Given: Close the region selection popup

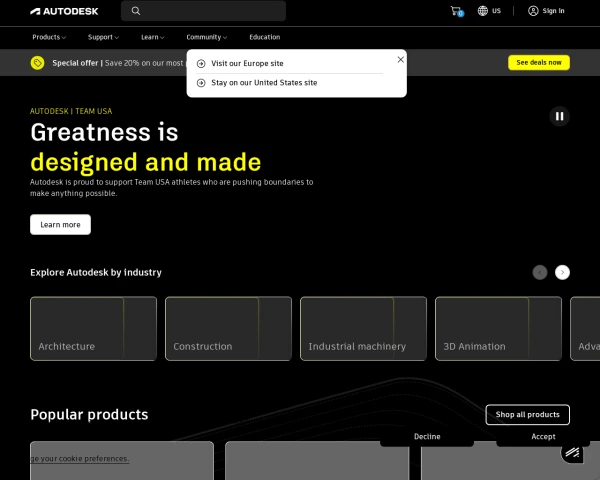Looking at the screenshot, I should click(x=400, y=59).
